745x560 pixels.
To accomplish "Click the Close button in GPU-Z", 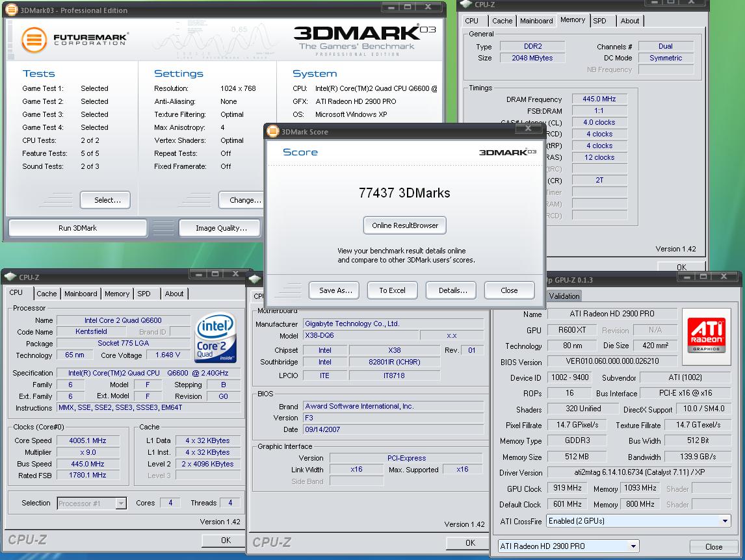I will 714,547.
